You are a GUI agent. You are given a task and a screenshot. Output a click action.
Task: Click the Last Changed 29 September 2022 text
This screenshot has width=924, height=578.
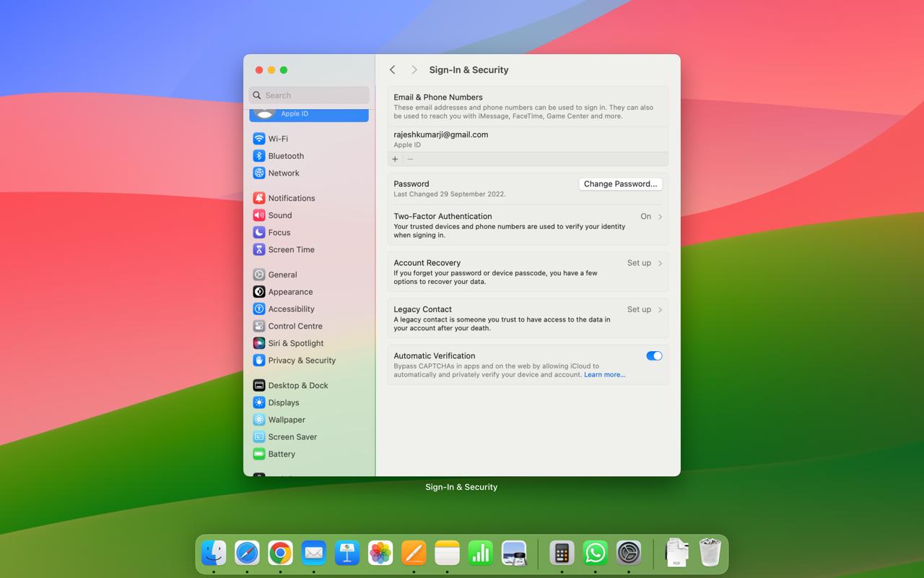tap(450, 194)
